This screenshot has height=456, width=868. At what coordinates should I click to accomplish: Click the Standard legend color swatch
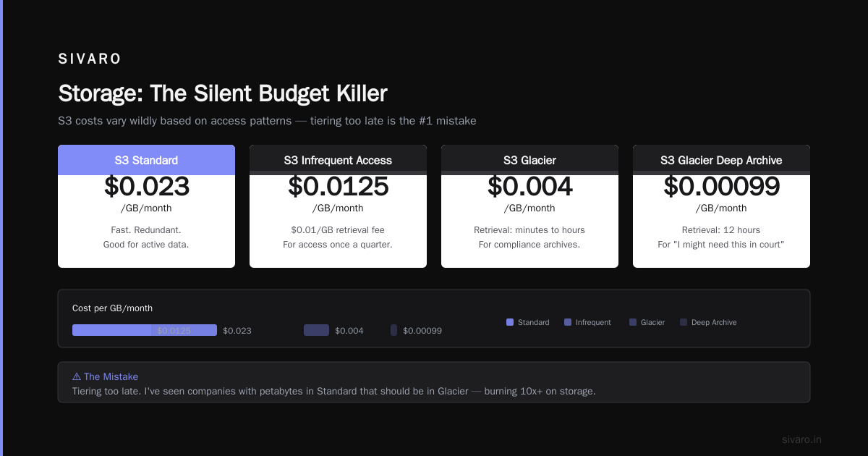click(510, 322)
